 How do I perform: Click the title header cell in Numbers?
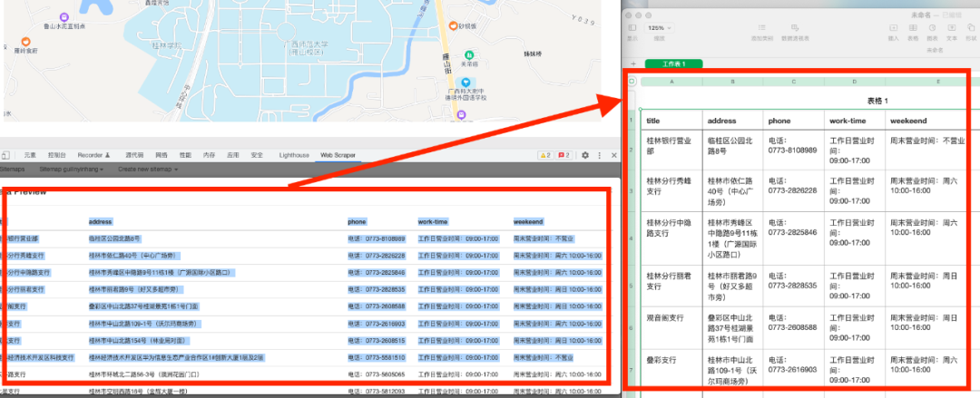671,121
